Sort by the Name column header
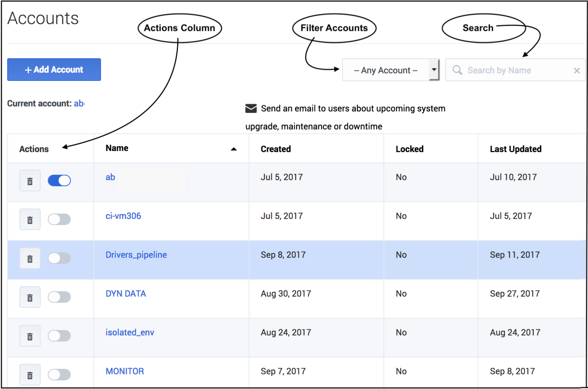 [117, 148]
